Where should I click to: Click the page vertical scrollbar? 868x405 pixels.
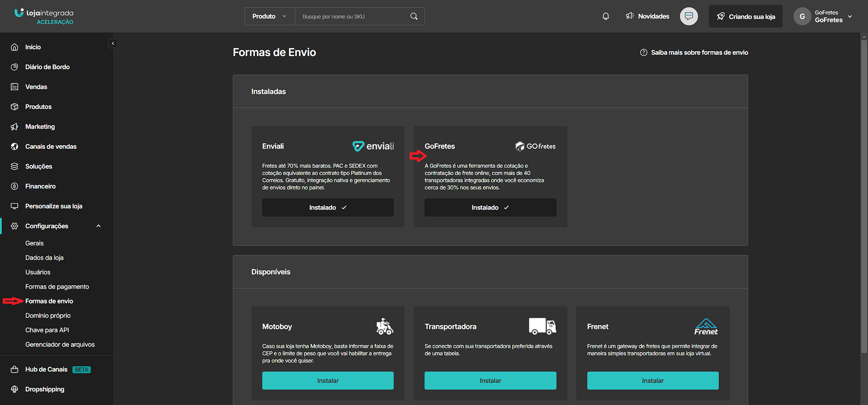864,196
